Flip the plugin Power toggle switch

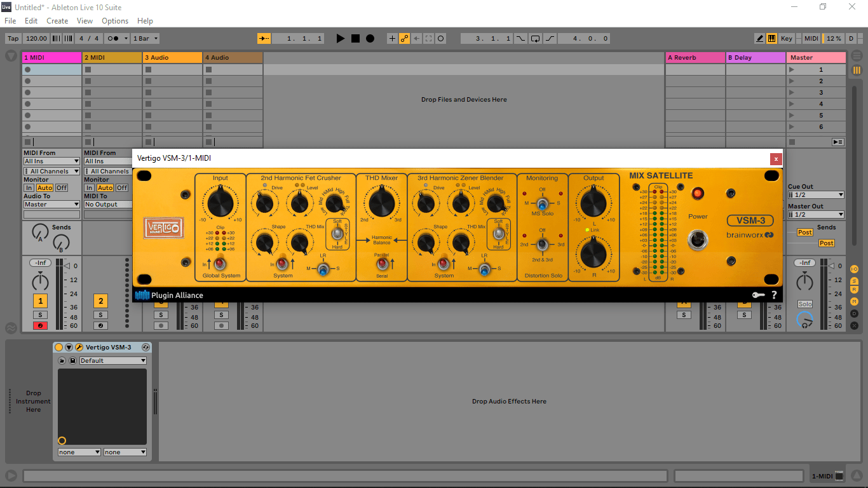click(x=698, y=240)
